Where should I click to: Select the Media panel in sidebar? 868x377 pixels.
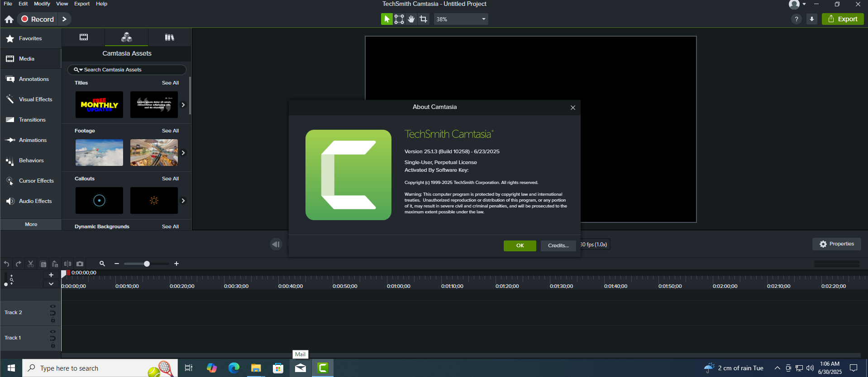(31, 59)
